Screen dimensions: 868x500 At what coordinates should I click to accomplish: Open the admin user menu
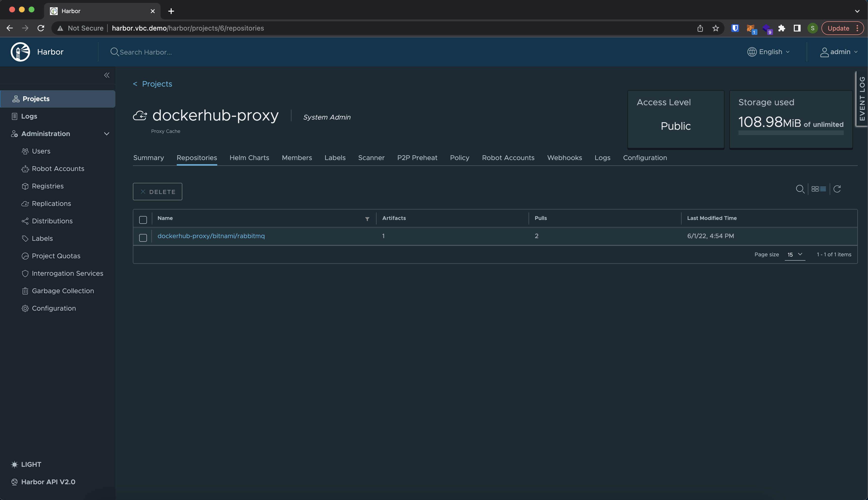839,52
